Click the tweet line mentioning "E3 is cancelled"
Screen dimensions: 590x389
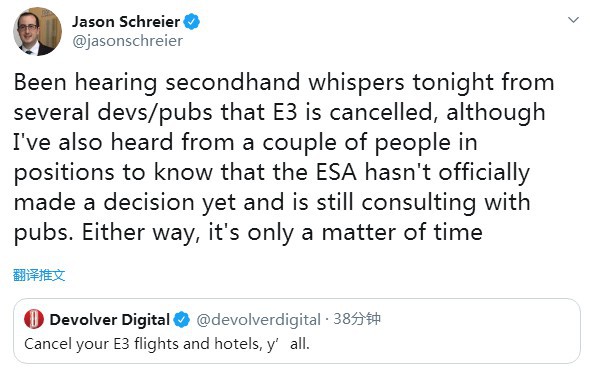coord(280,113)
